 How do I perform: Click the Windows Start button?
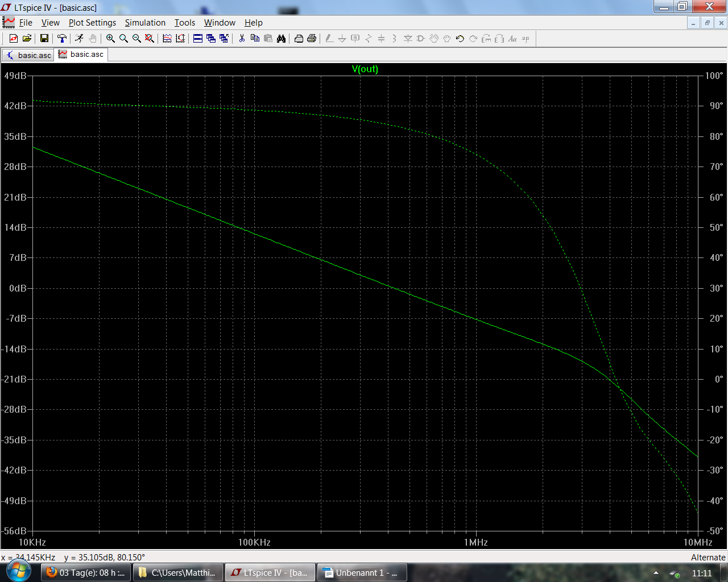18,572
